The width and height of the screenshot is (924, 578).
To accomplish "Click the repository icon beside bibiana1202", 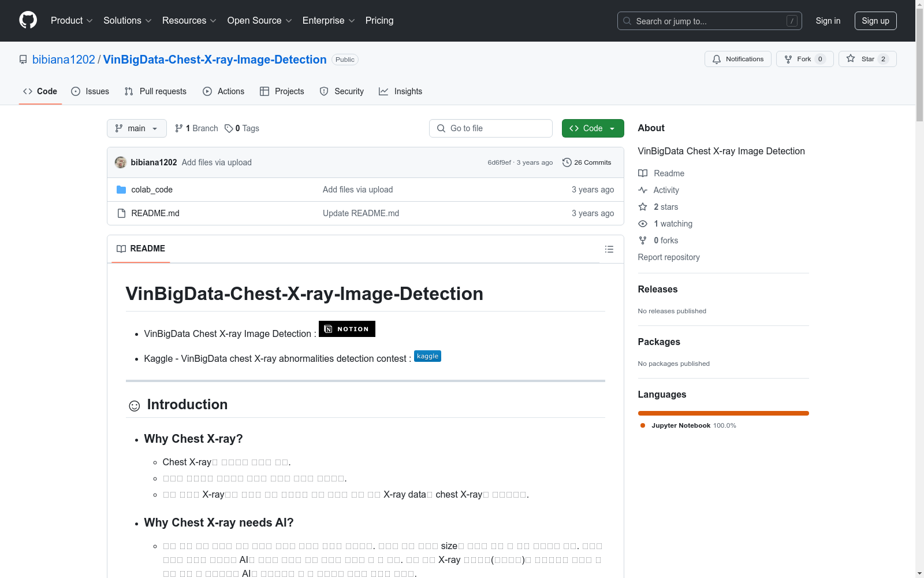I will 23,60.
